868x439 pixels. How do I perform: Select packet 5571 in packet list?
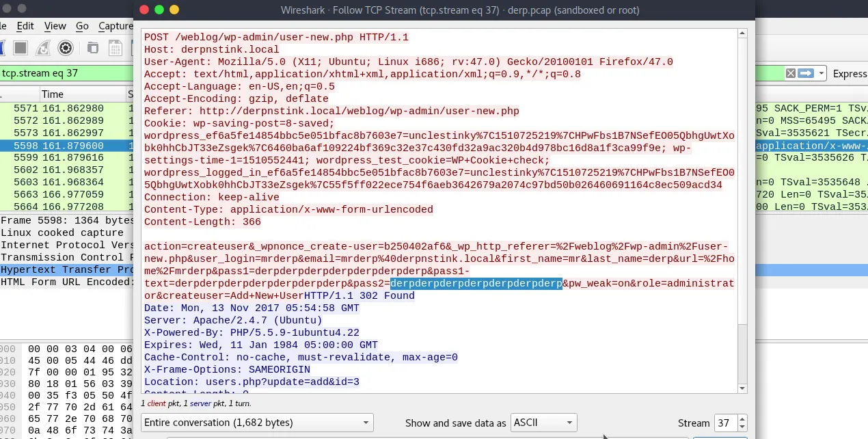[67, 109]
